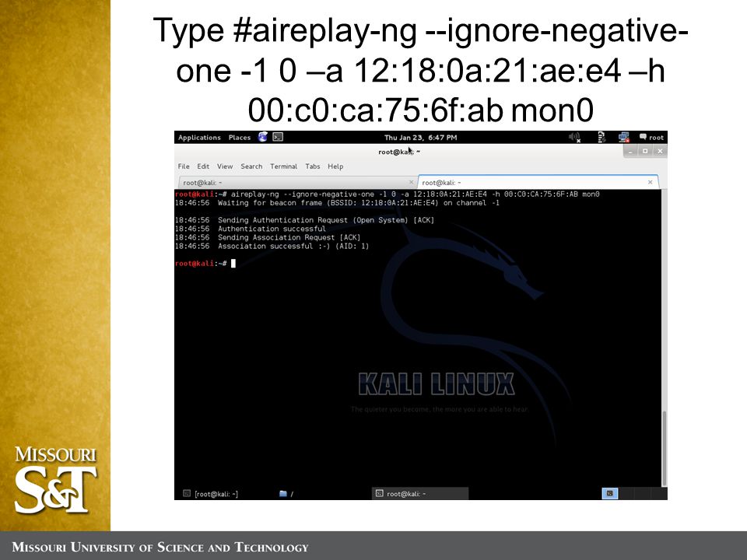Open the Applications menu in top panel

[x=199, y=137]
